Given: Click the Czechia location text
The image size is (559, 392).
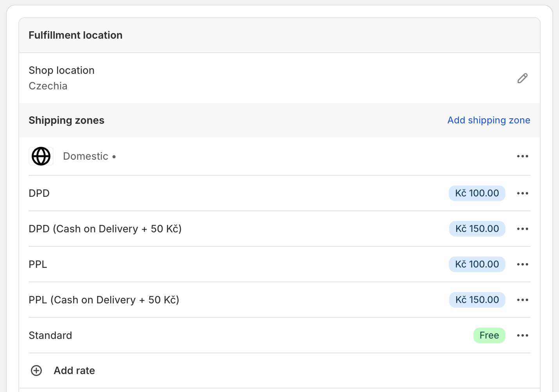Looking at the screenshot, I should click(x=48, y=86).
